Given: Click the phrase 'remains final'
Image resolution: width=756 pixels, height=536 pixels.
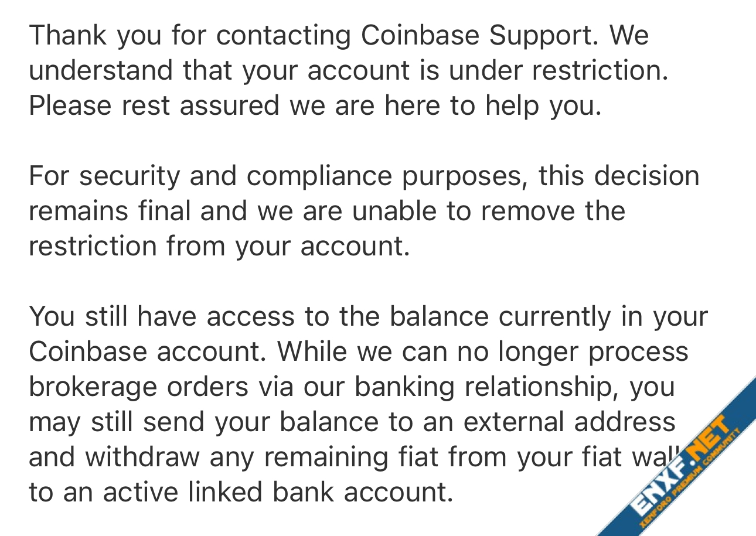Looking at the screenshot, I should click(x=110, y=211).
